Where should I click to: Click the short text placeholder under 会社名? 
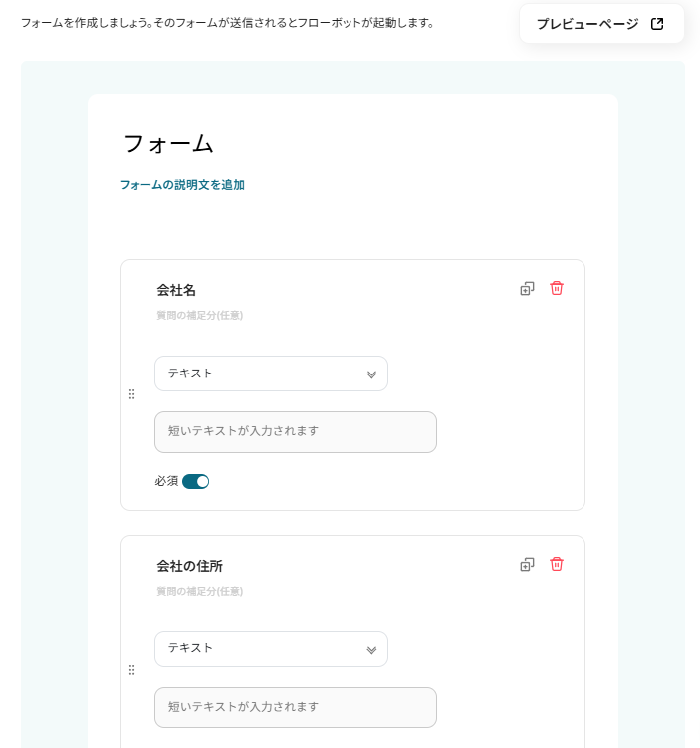click(x=295, y=432)
